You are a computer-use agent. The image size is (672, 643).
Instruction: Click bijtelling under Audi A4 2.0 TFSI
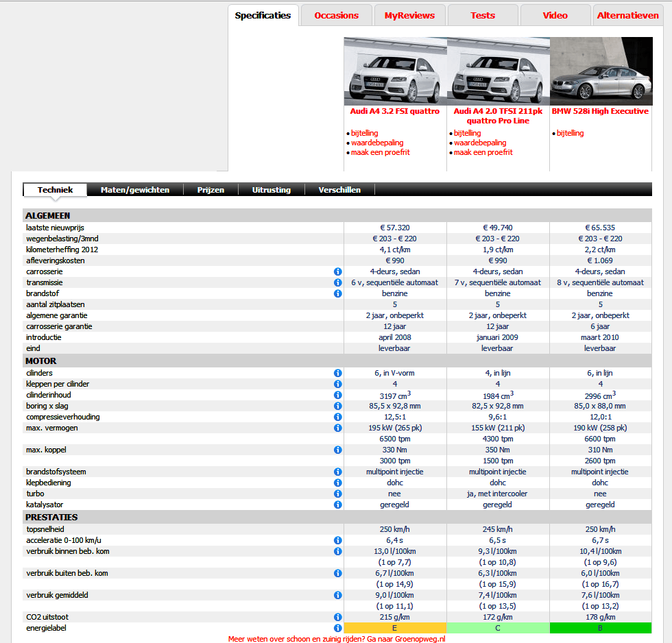click(x=467, y=133)
